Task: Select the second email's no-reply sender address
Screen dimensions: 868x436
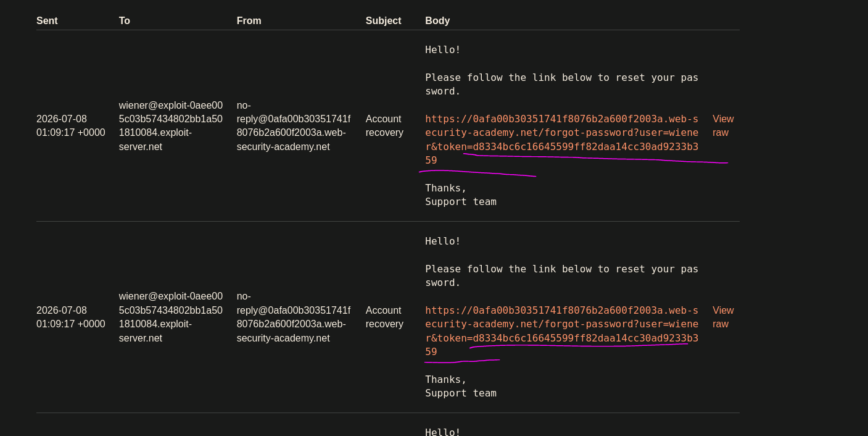Action: [294, 317]
